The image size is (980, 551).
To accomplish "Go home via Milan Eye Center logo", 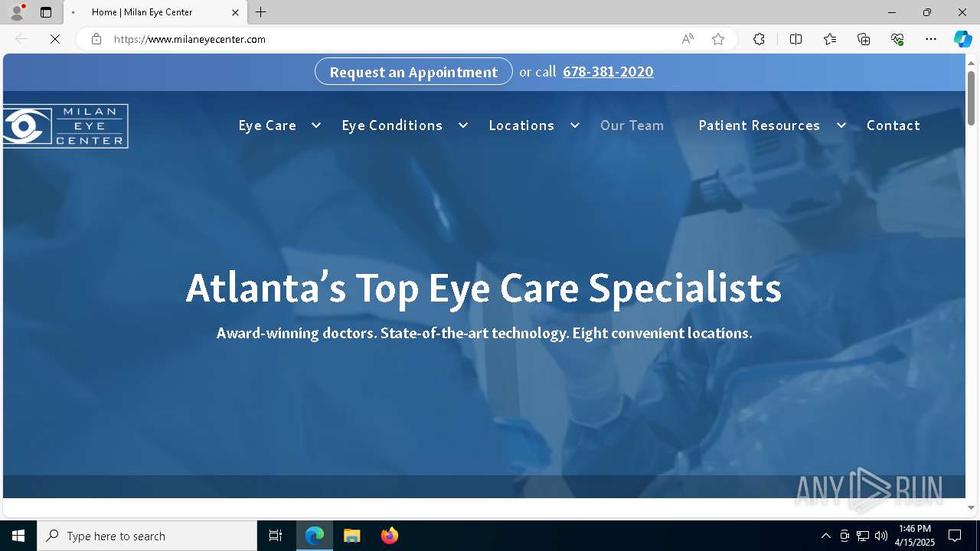I will tap(65, 126).
